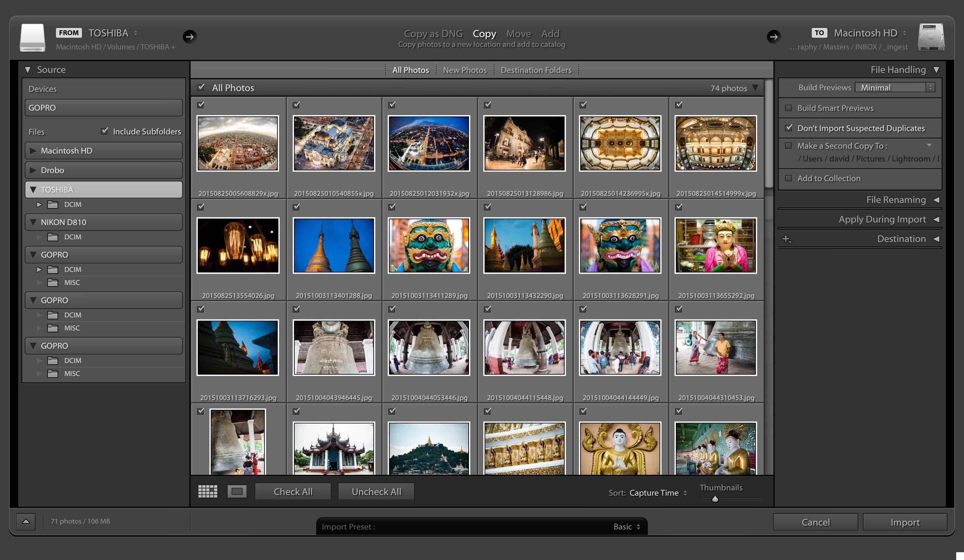
Task: Uncheck Don't Import Suspected Duplicates
Action: [788, 128]
